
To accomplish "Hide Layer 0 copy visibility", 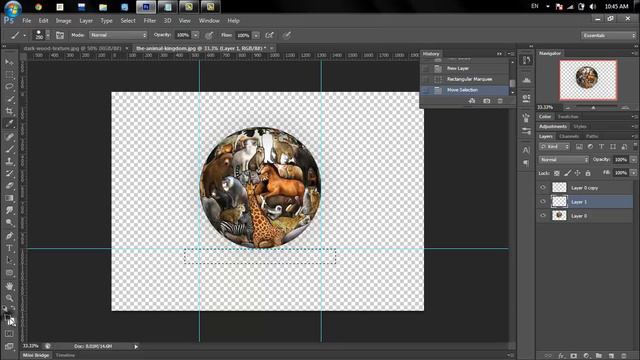I will click(543, 188).
